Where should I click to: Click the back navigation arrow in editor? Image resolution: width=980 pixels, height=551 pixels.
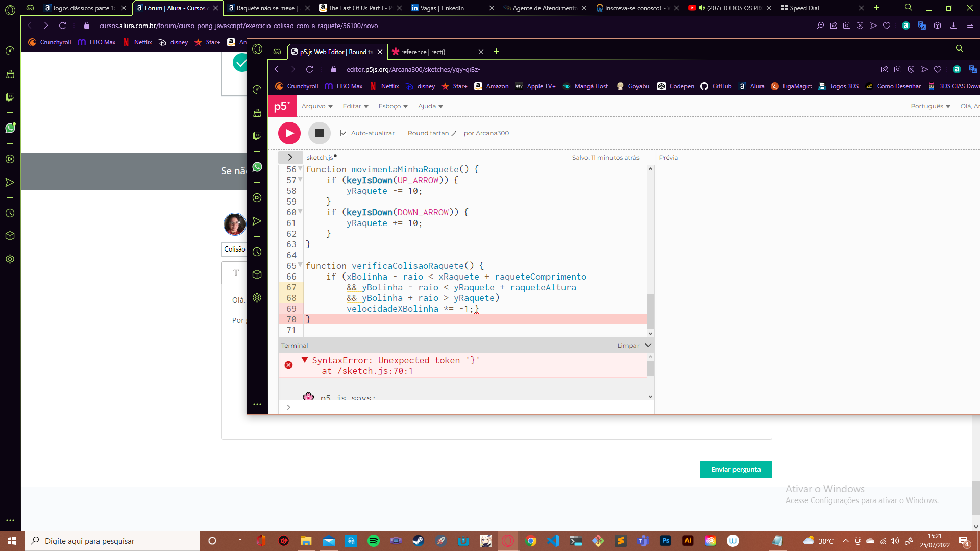277,69
